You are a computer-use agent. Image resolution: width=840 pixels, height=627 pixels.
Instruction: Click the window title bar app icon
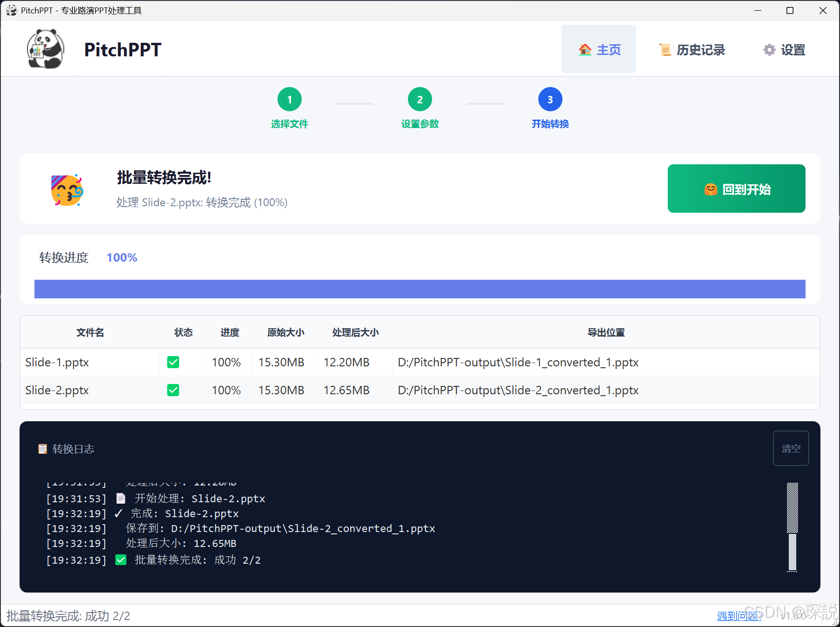click(x=11, y=10)
